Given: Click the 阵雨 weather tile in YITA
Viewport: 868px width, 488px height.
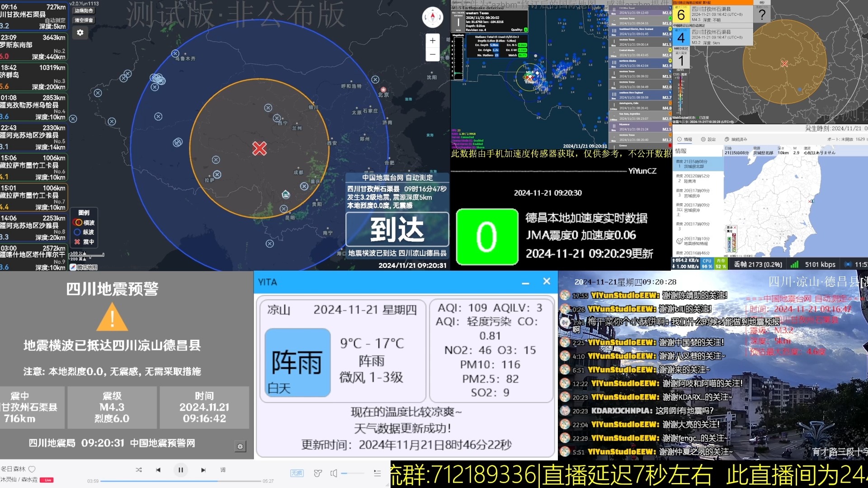Looking at the screenshot, I should (297, 362).
